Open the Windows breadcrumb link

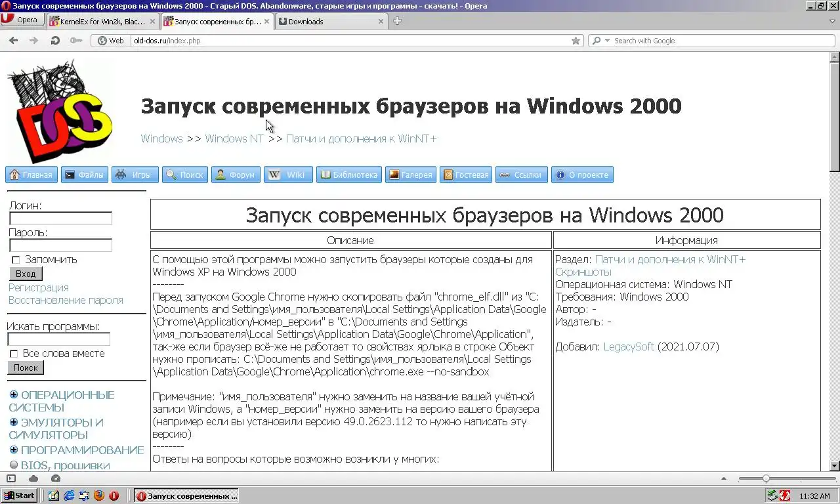(161, 138)
